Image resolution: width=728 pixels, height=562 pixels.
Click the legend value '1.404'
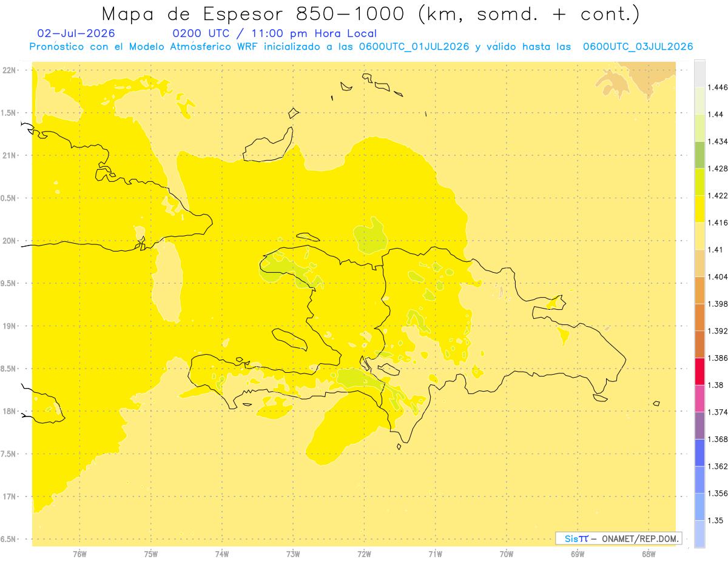(718, 276)
